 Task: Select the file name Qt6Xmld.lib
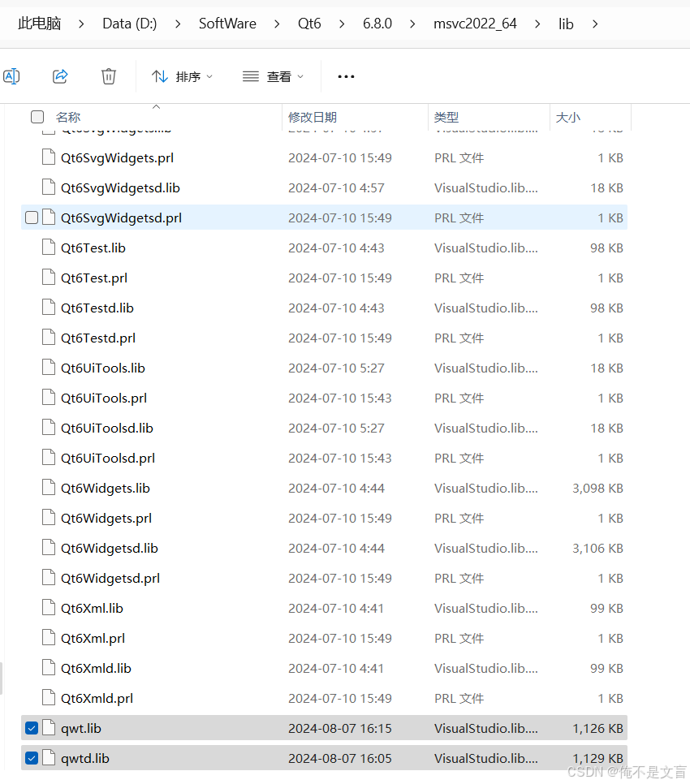click(96, 668)
